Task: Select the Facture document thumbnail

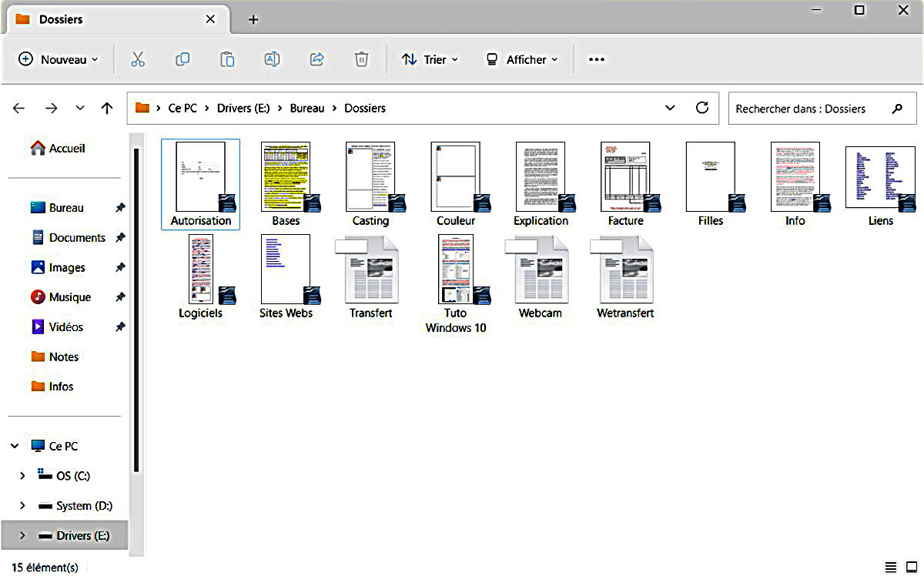Action: pyautogui.click(x=625, y=178)
